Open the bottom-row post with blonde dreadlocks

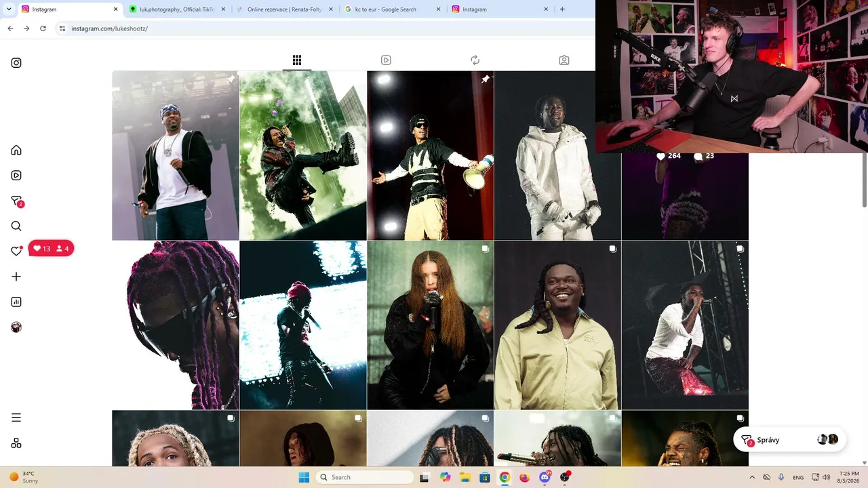point(176,439)
